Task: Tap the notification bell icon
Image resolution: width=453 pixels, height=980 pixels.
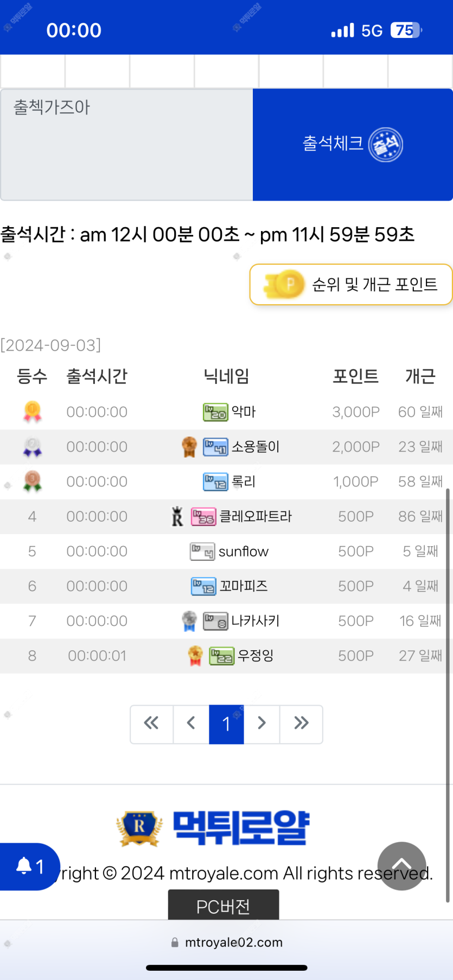Action: [24, 866]
